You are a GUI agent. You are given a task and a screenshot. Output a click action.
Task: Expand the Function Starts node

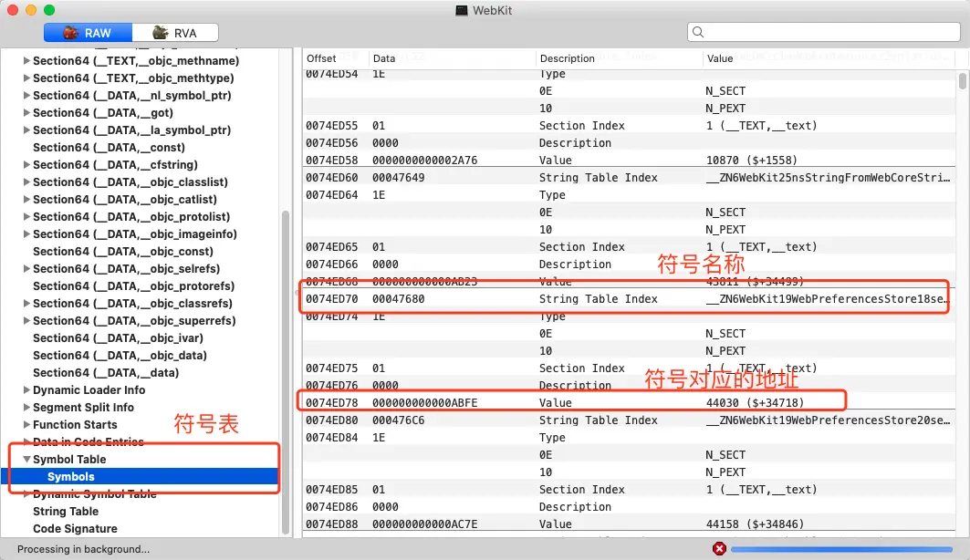[x=26, y=424]
